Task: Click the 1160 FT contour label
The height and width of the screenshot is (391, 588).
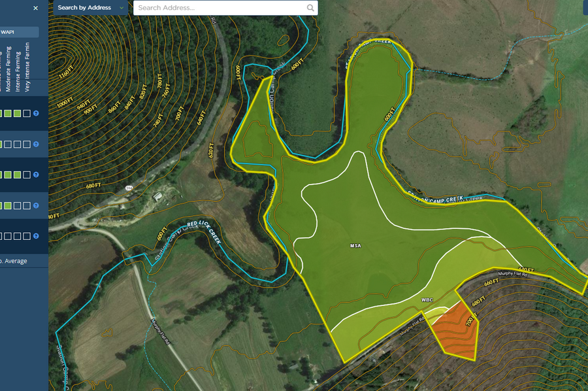Action: click(67, 72)
